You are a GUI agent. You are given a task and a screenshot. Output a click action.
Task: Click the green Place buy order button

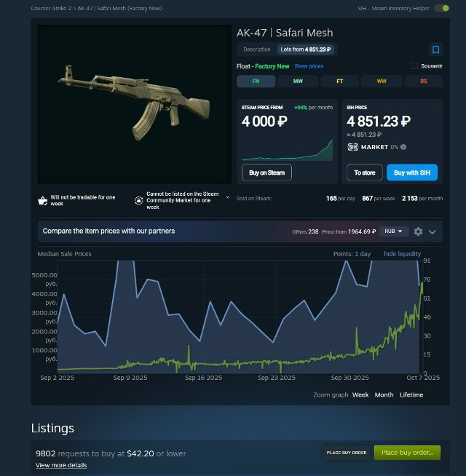[x=407, y=453]
